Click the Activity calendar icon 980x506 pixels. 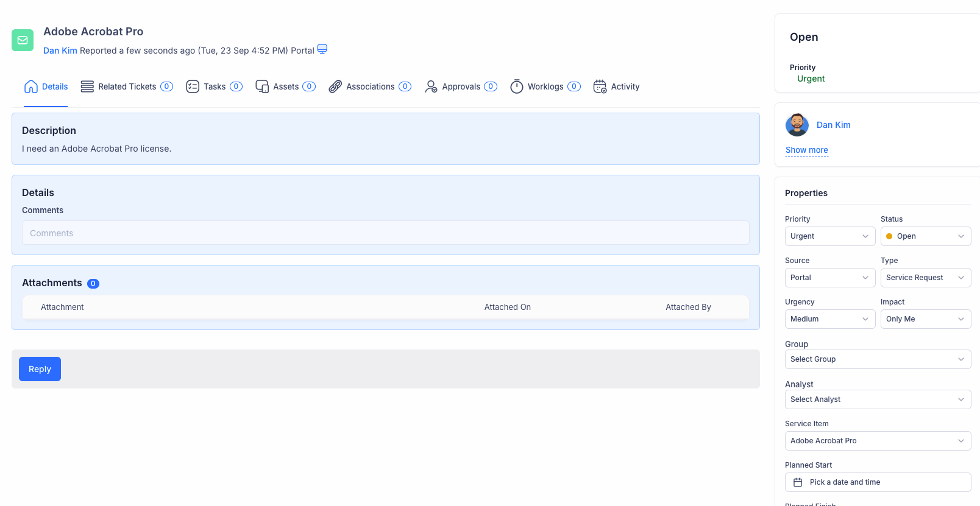click(x=600, y=86)
